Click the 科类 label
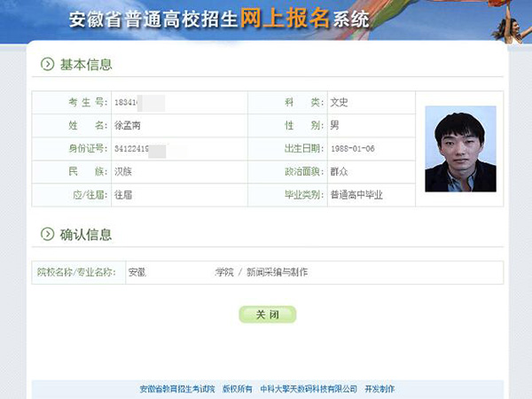This screenshot has height=399, width=532. (304, 102)
